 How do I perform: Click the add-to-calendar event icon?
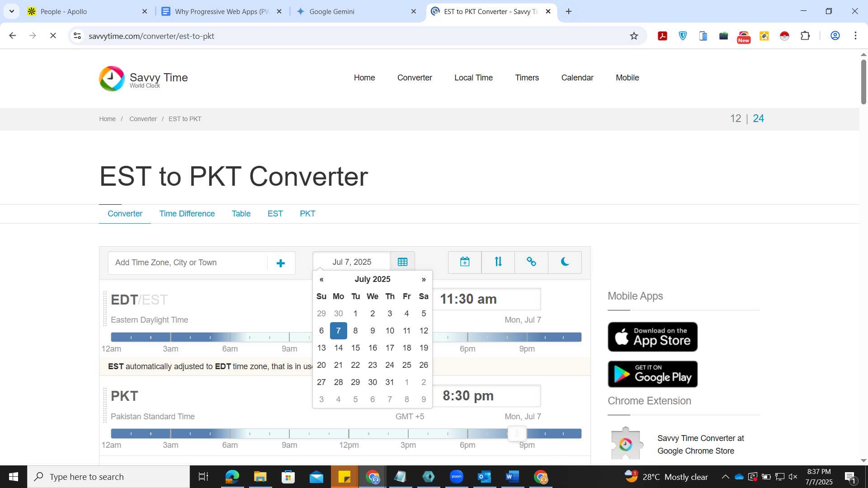click(x=465, y=262)
